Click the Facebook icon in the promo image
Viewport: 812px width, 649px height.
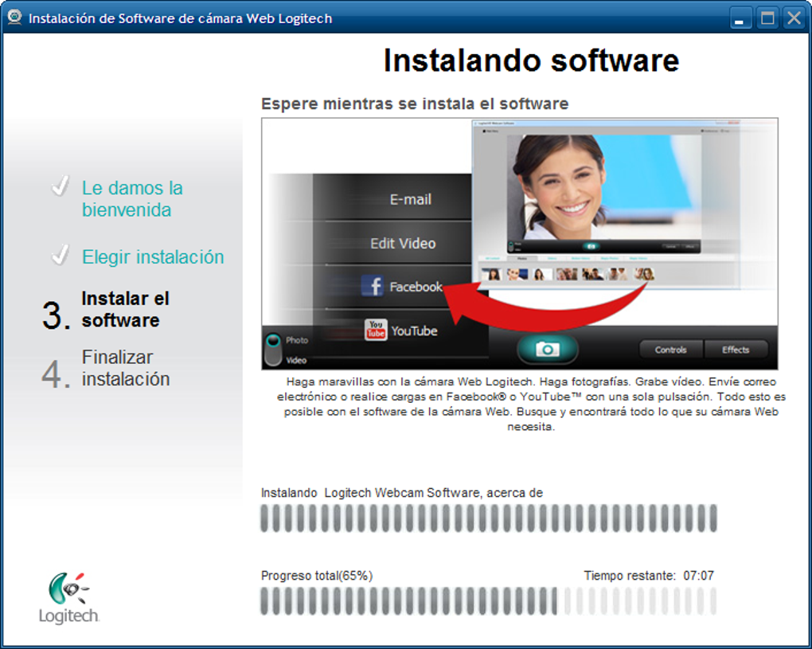click(x=373, y=286)
